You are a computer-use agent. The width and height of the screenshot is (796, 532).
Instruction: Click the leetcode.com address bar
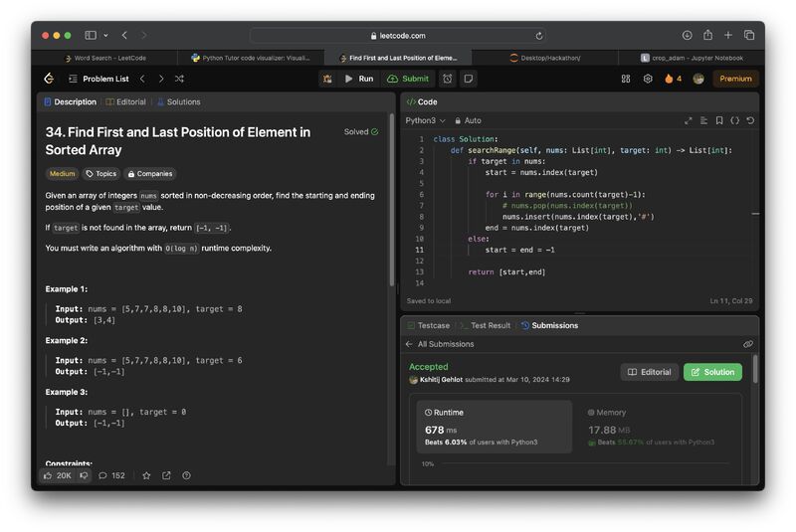(x=399, y=36)
